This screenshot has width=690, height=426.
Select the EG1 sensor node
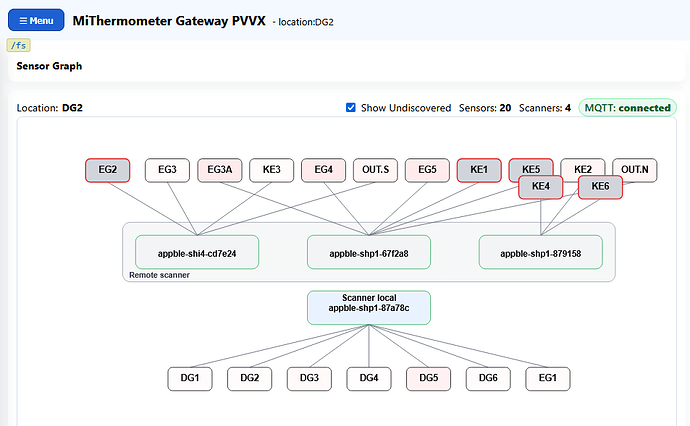[548, 379]
